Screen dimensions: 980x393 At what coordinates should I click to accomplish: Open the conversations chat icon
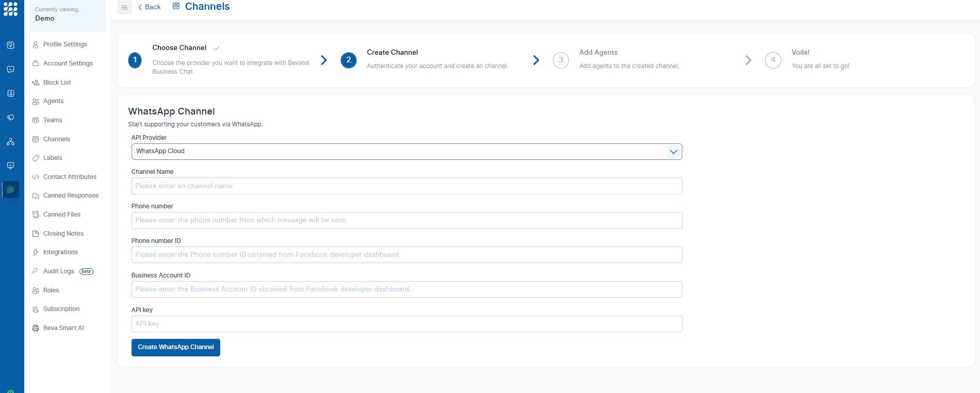(10, 69)
